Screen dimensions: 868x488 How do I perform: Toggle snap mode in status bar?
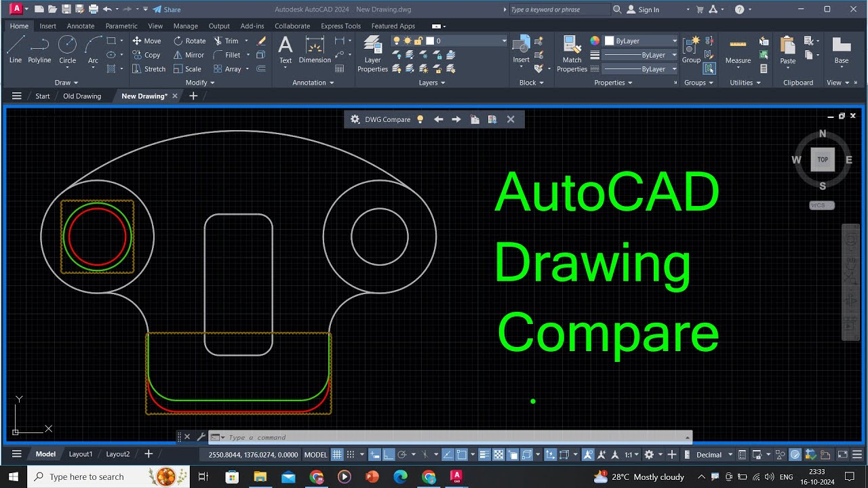tap(351, 454)
